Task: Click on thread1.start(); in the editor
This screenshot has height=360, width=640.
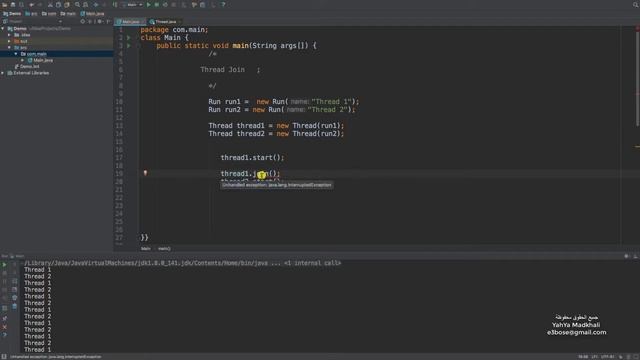Action: tap(252, 158)
